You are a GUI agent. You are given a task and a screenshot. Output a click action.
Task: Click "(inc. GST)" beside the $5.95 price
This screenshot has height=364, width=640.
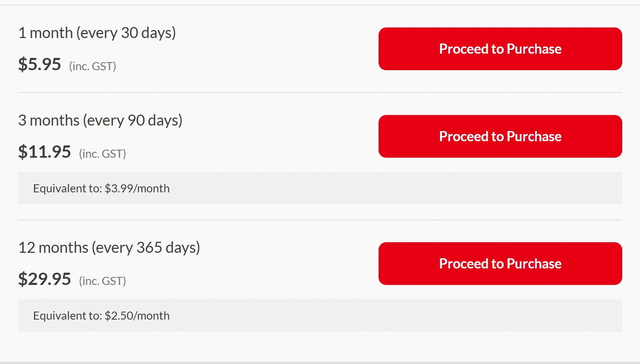point(93,66)
